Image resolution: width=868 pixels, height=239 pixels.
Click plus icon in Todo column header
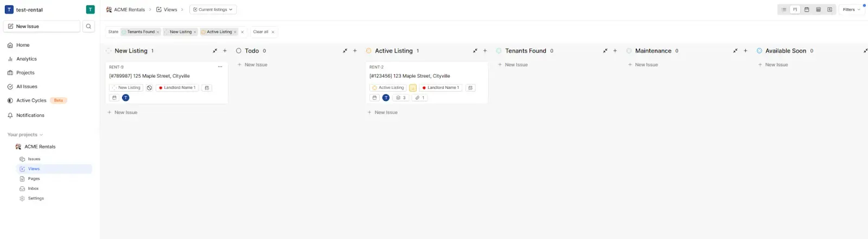(355, 51)
